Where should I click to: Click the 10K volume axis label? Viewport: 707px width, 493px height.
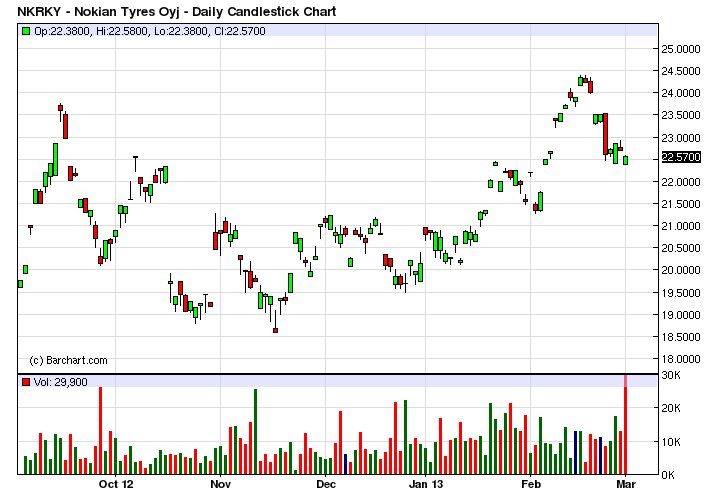(x=671, y=442)
